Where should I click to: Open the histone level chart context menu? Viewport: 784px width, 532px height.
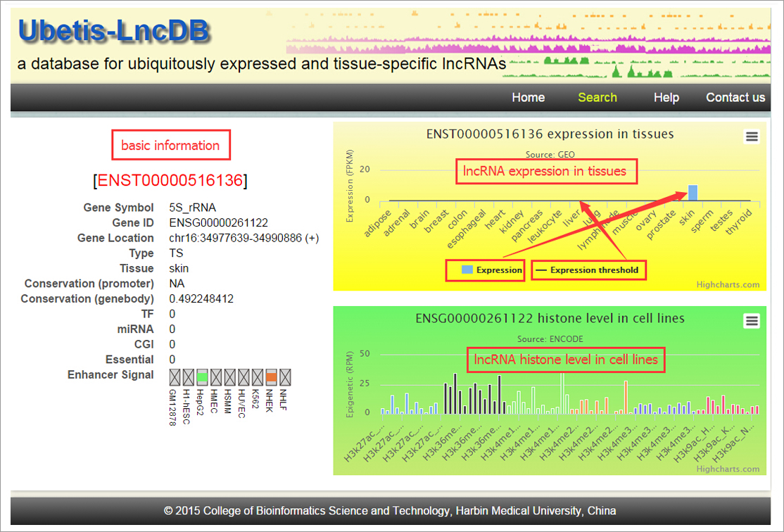pos(752,321)
